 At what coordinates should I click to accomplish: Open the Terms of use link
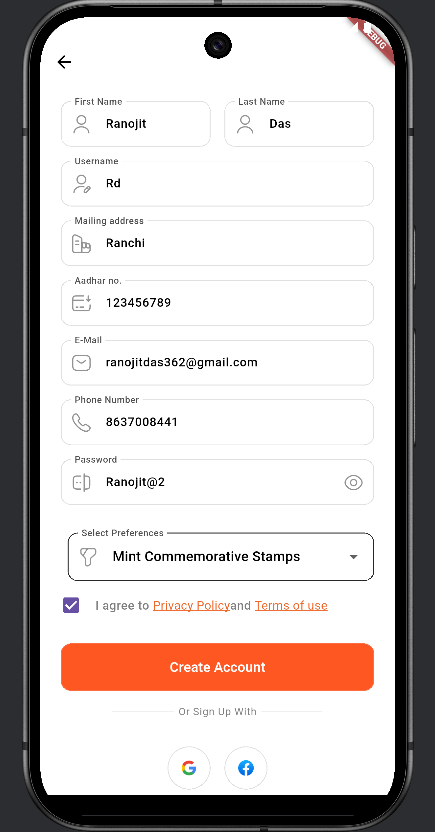click(291, 605)
